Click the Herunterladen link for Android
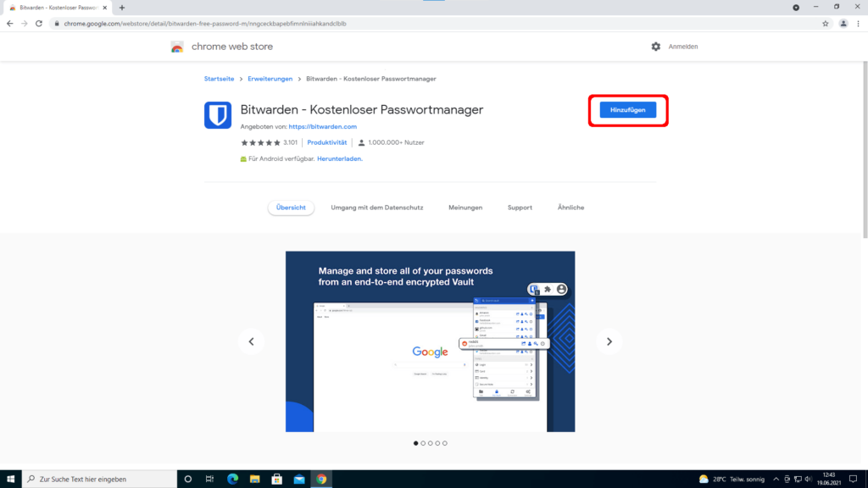This screenshot has width=868, height=488. 340,158
